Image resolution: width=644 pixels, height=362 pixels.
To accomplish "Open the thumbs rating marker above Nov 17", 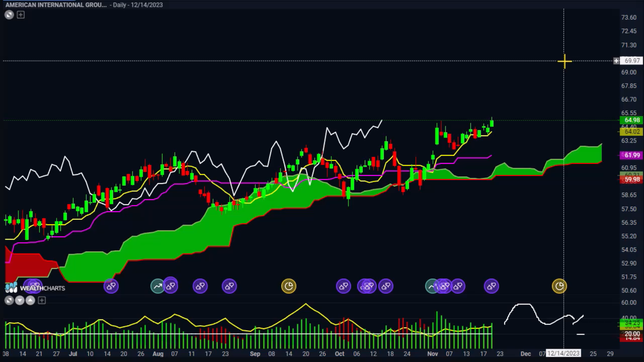I will pos(491,286).
